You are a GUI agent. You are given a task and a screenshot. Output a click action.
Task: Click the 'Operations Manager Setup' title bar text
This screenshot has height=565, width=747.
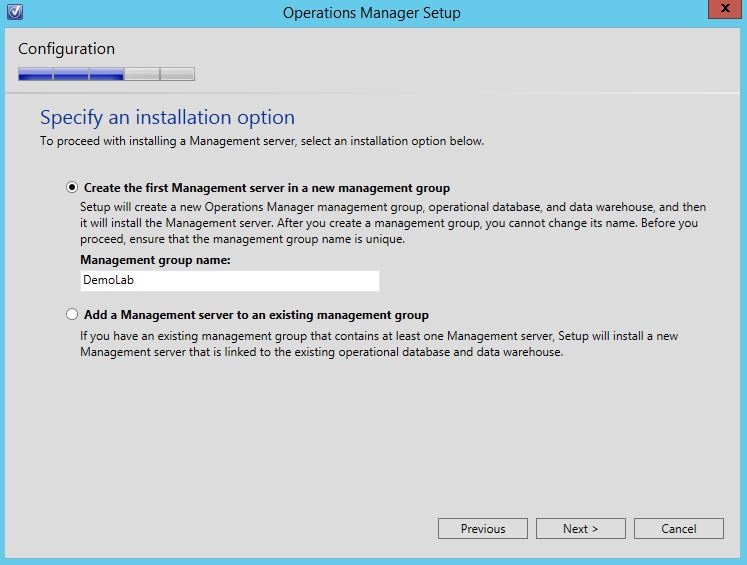pyautogui.click(x=371, y=13)
